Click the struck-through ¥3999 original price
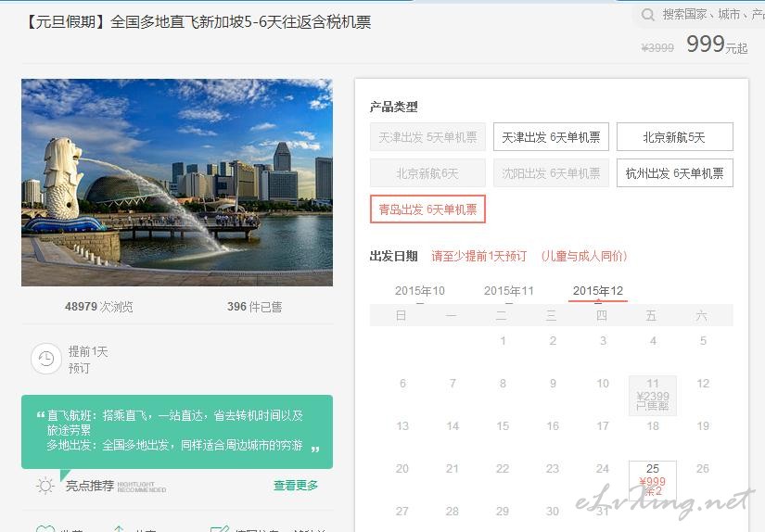765x532 pixels. [657, 48]
